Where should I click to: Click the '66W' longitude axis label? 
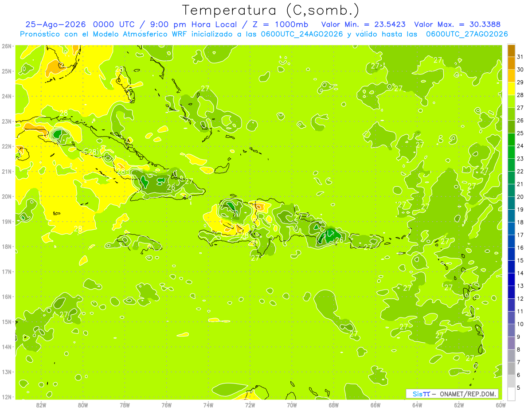click(376, 405)
